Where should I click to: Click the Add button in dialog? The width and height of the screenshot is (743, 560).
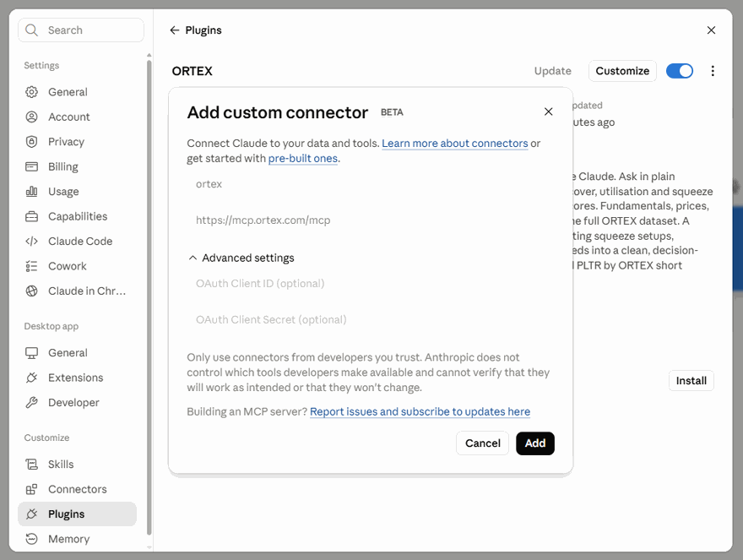click(535, 443)
